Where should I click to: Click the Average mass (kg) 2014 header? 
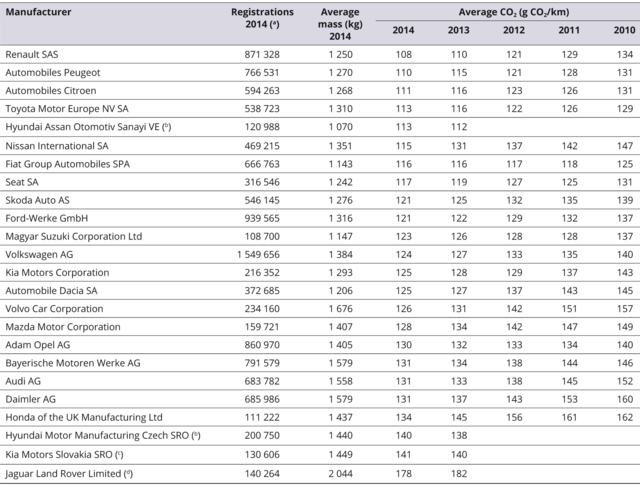coord(340,24)
